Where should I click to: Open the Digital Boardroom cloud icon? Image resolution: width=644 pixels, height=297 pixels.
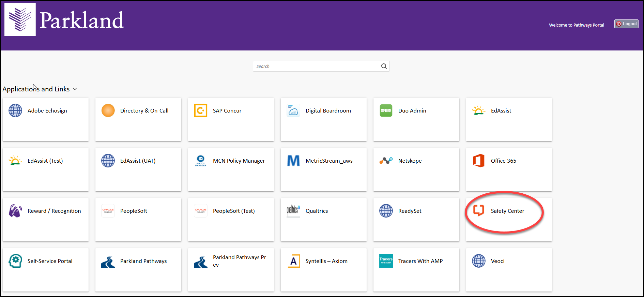click(x=293, y=110)
